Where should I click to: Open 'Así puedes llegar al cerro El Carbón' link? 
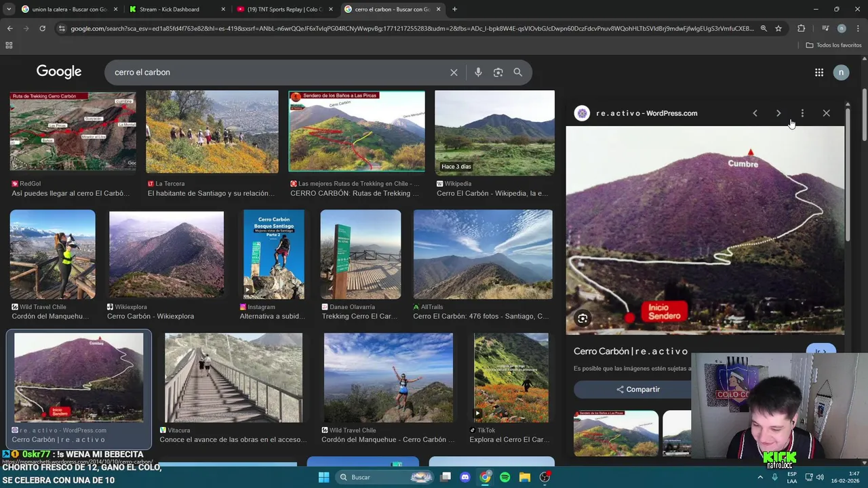[x=70, y=193]
